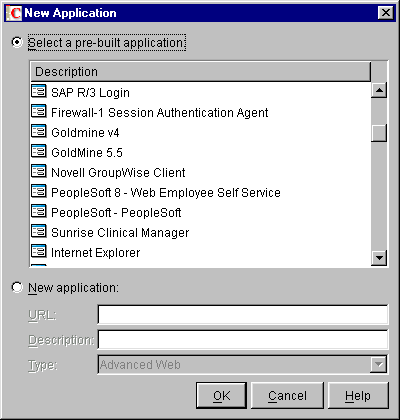Click the icon beside GoldMine 5.5
Viewport: 400px width, 420px height.
click(39, 151)
